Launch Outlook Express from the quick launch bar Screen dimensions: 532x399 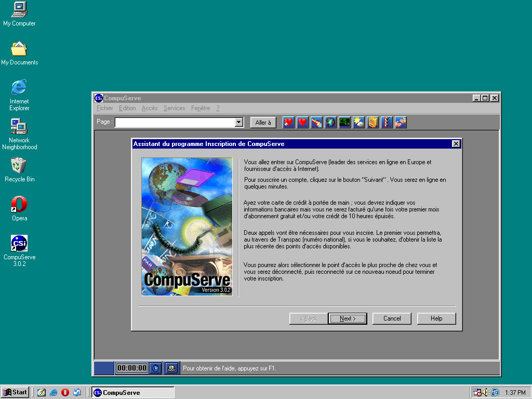point(77,393)
